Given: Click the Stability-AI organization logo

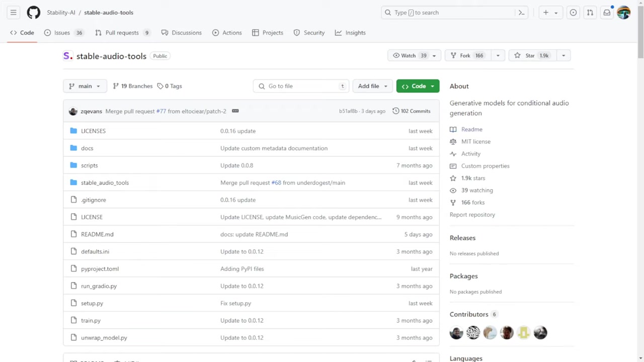Looking at the screenshot, I should tap(68, 56).
